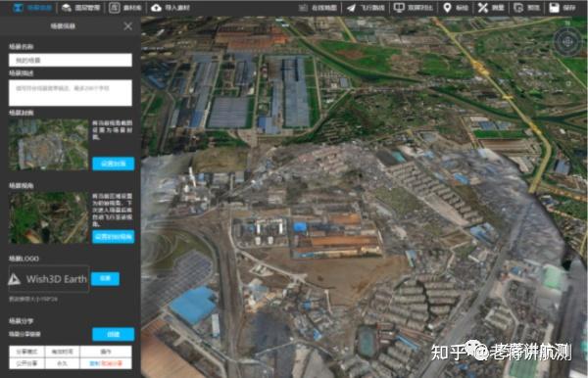This screenshot has height=378, width=588.
Task: Click the scene info logo icon
Action: pos(18,8)
